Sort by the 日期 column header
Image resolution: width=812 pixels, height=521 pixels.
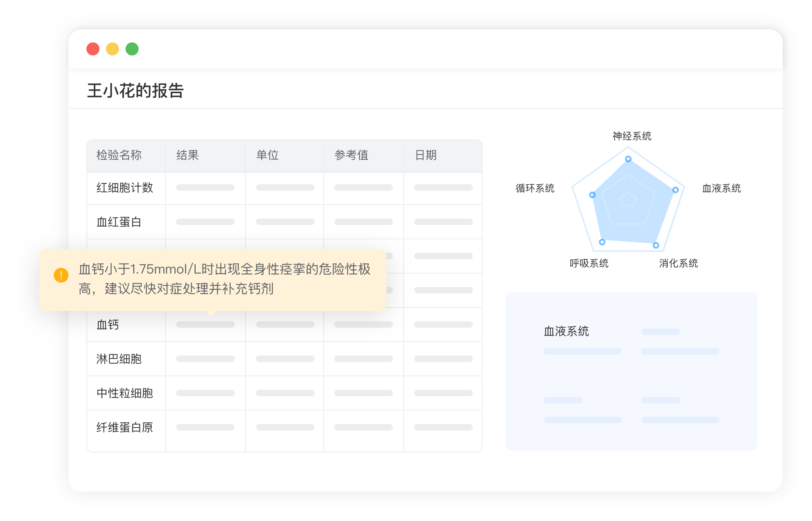click(426, 155)
